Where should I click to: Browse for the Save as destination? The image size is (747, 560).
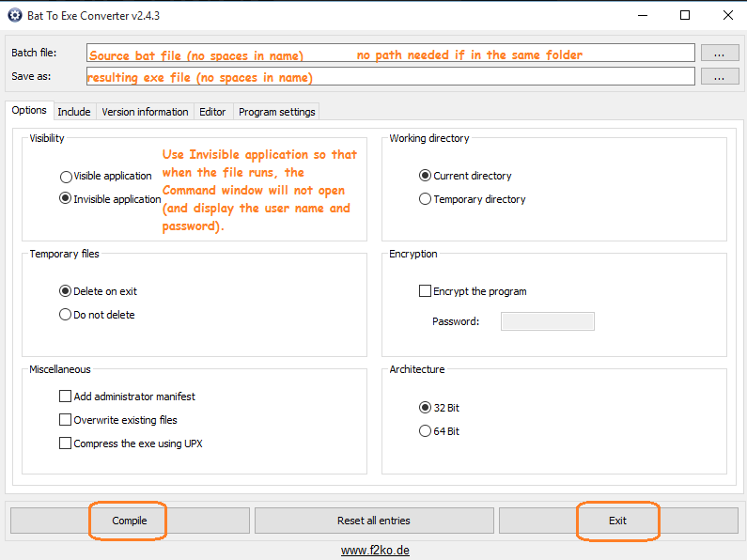719,77
